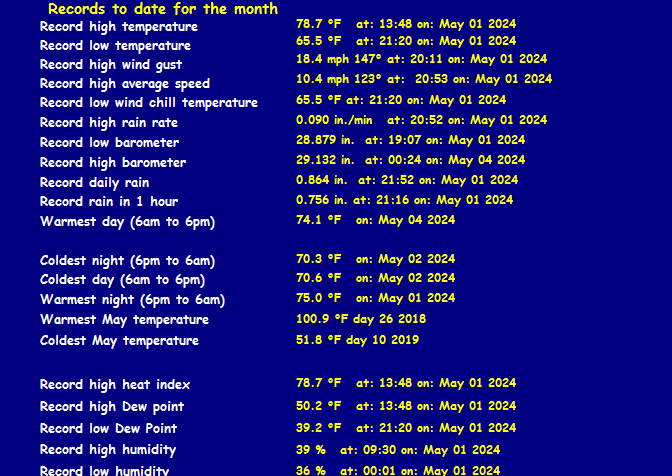The image size is (672, 476).
Task: Click the 'Record high barometer' label
Action: 113,162
